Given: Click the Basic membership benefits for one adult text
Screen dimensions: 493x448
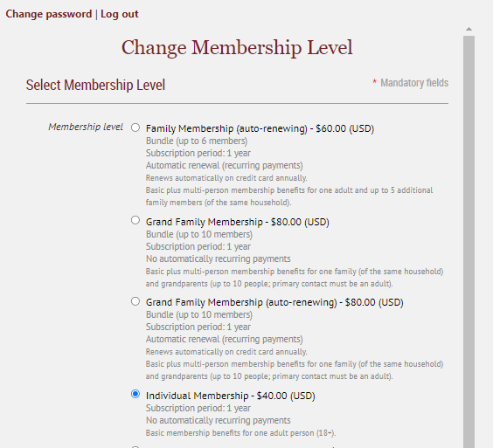Looking at the screenshot, I should click(x=241, y=433).
